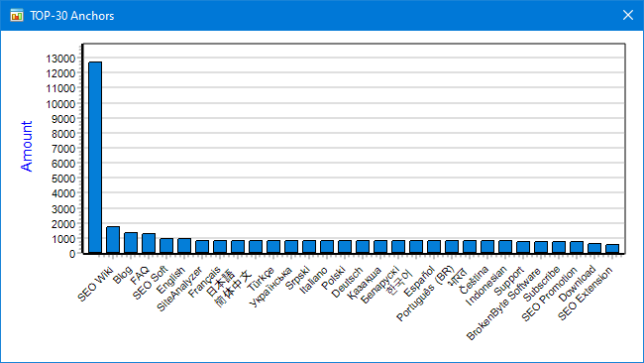Viewport: 644px width, 363px height.
Task: Close the TOP-30 Anchors window
Action: pyautogui.click(x=627, y=15)
